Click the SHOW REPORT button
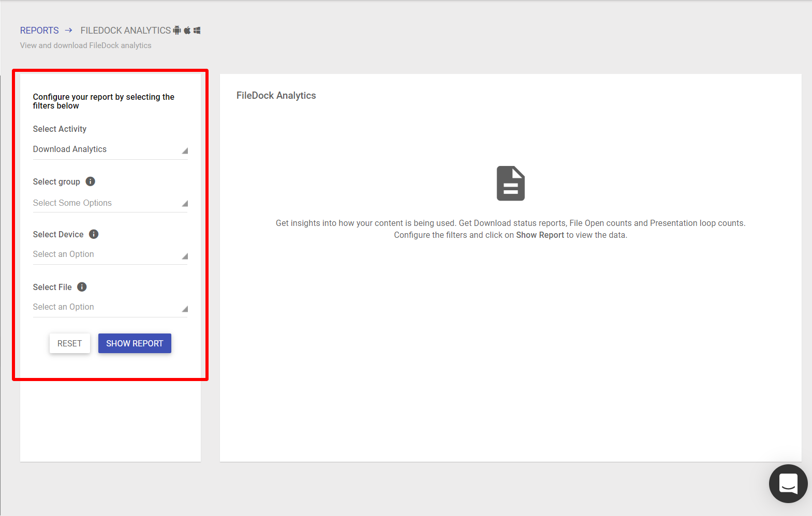Image resolution: width=812 pixels, height=516 pixels. tap(135, 343)
